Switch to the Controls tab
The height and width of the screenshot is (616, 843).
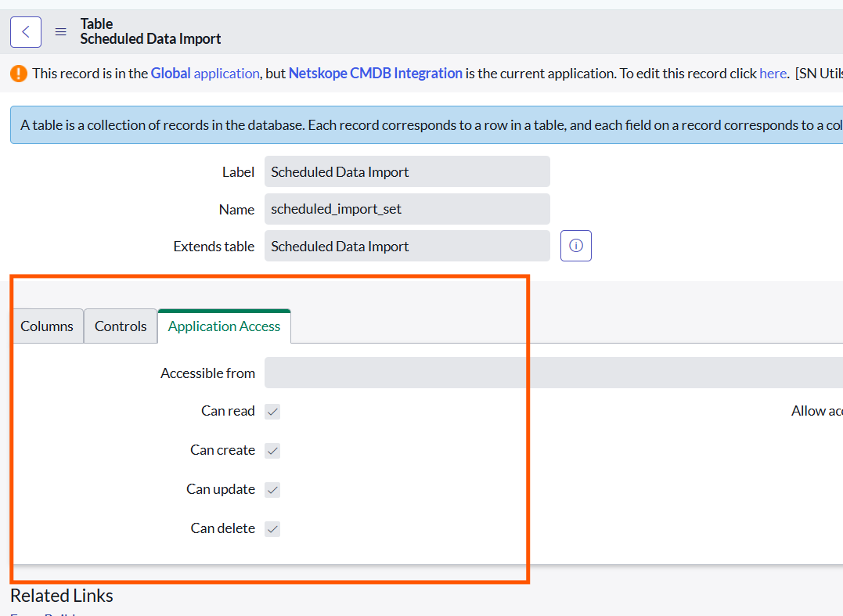point(121,326)
